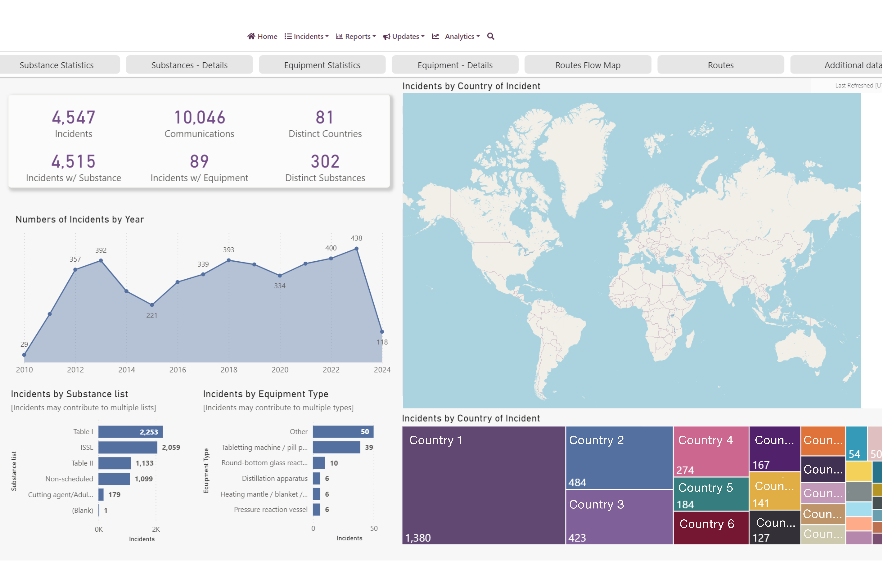The width and height of the screenshot is (882, 588).
Task: Click the Reports bar chart icon
Action: (339, 36)
